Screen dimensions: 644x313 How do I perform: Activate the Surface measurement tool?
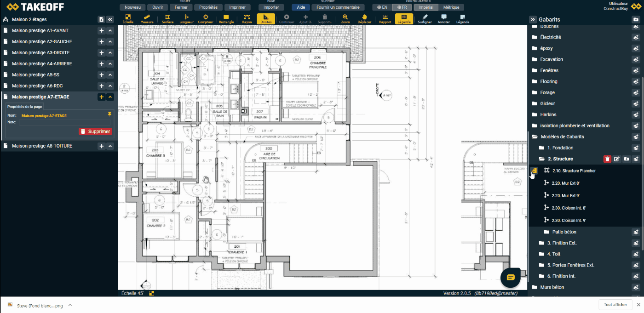167,19
